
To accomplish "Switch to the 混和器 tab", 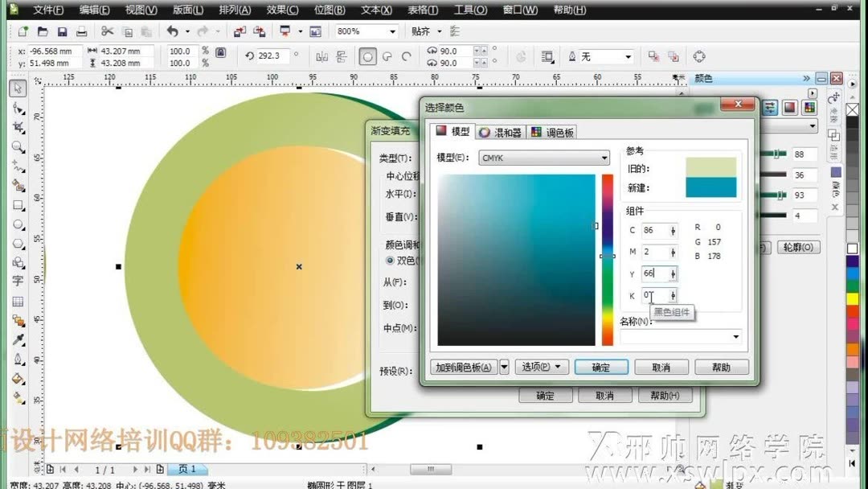I will 502,131.
